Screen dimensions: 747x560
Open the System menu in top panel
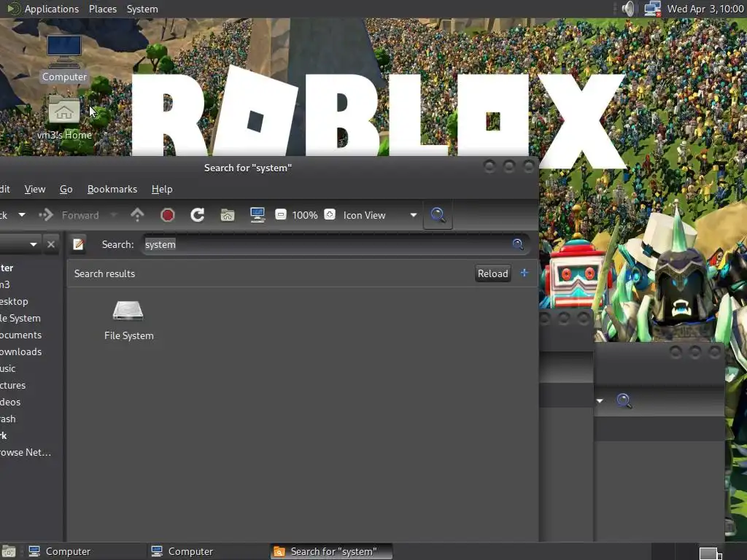click(142, 9)
